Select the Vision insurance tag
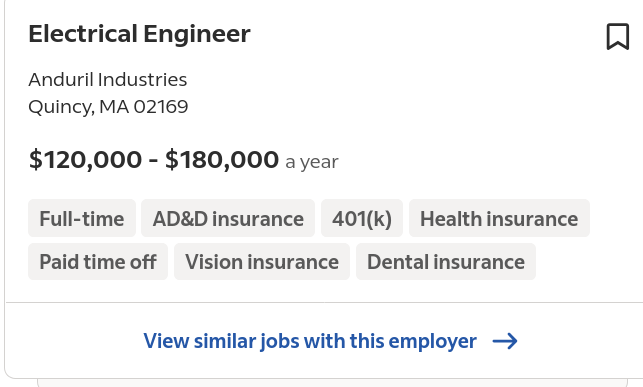Screen dimensions: 643x387 pyautogui.click(x=262, y=262)
